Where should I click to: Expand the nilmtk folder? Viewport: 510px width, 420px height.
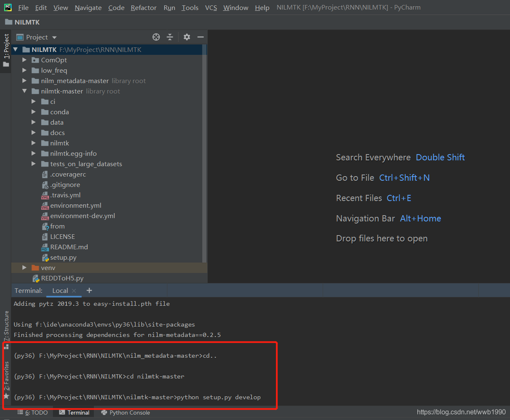click(x=34, y=143)
